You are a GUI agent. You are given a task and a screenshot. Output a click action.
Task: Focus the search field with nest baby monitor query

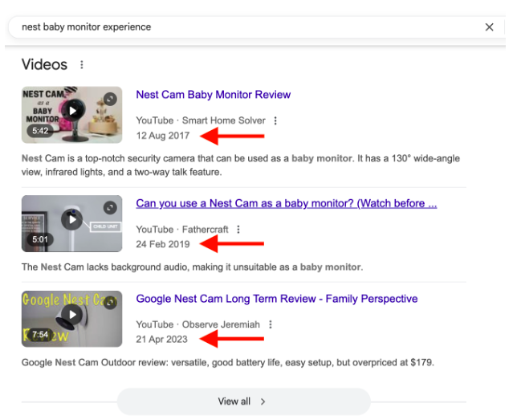[x=241, y=27]
